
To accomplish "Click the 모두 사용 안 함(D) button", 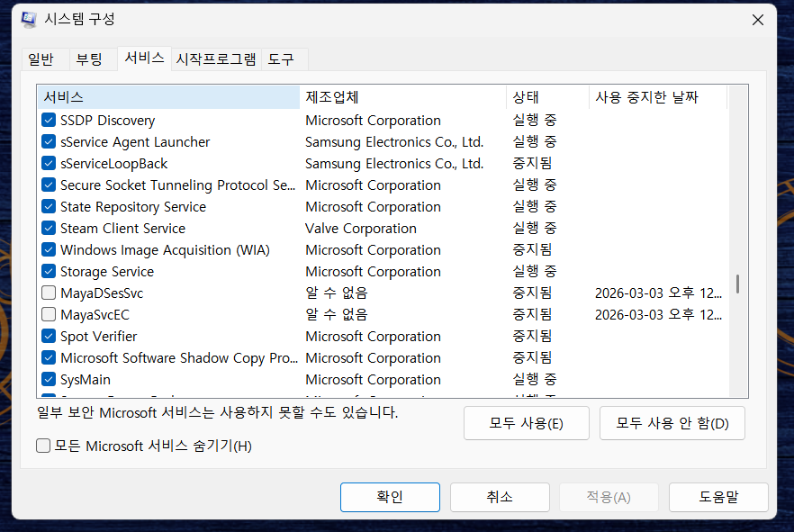I will coord(672,423).
